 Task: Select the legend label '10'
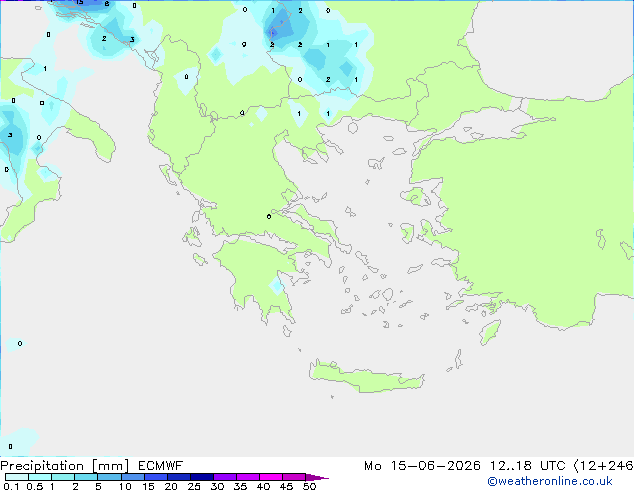[x=125, y=486]
